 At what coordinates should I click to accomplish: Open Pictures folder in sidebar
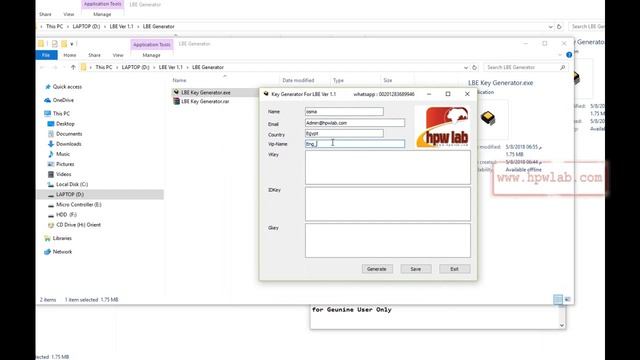pos(65,164)
